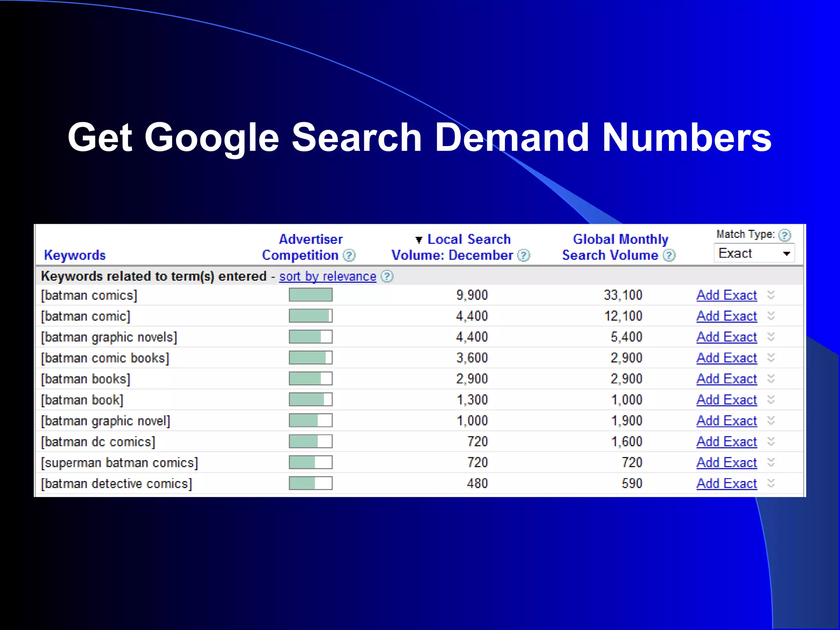This screenshot has width=840, height=630.
Task: Add Exact for batman detective comics
Action: [726, 484]
